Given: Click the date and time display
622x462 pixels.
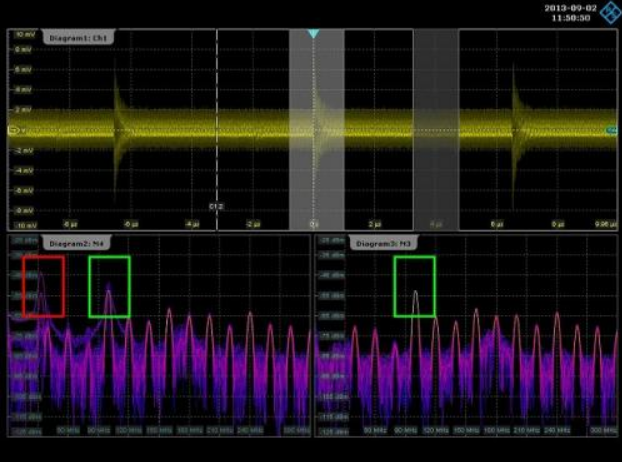Looking at the screenshot, I should [x=570, y=12].
